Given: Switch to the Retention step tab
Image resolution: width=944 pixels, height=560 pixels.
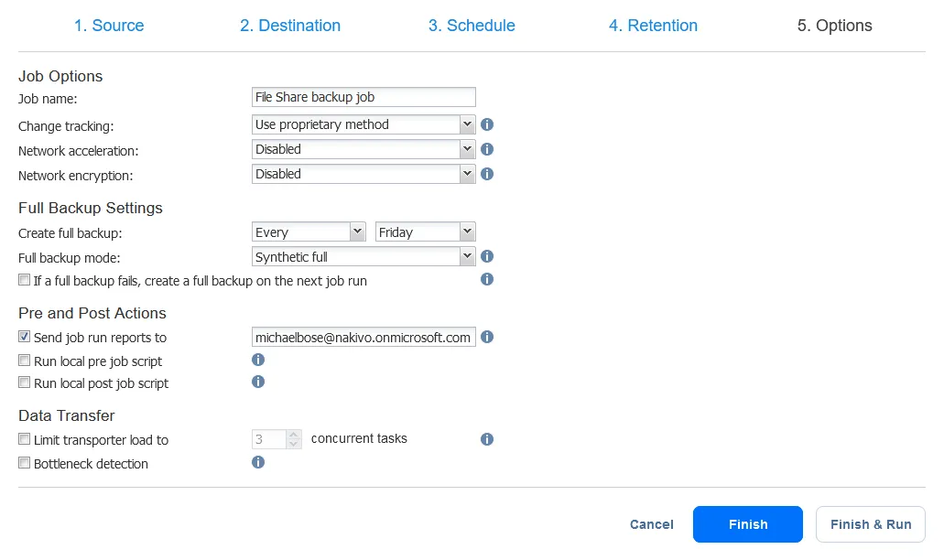Looking at the screenshot, I should [653, 26].
